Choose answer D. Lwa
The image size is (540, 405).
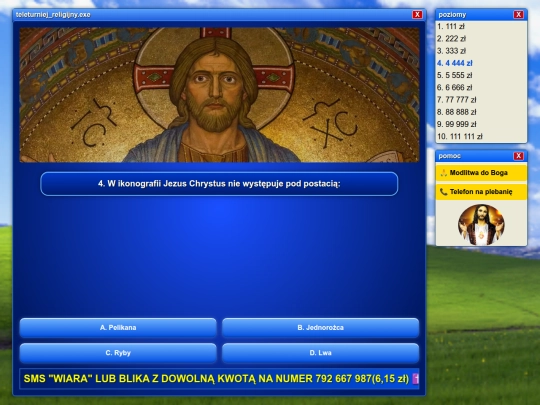[x=320, y=353]
